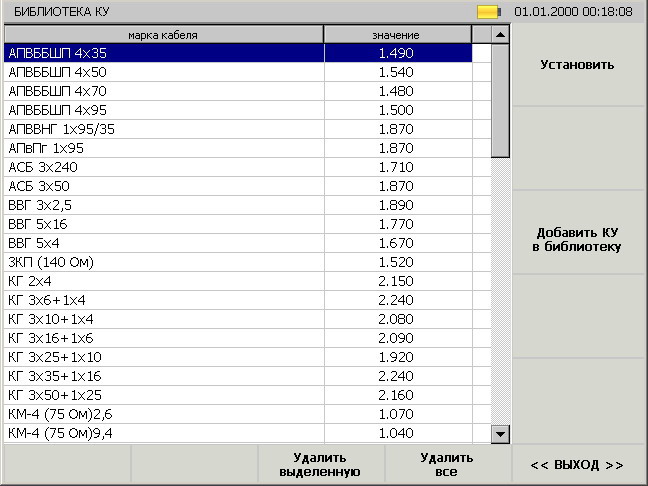This screenshot has width=648, height=486.
Task: Click Добавить КУ в библиотеку button
Action: coord(577,240)
